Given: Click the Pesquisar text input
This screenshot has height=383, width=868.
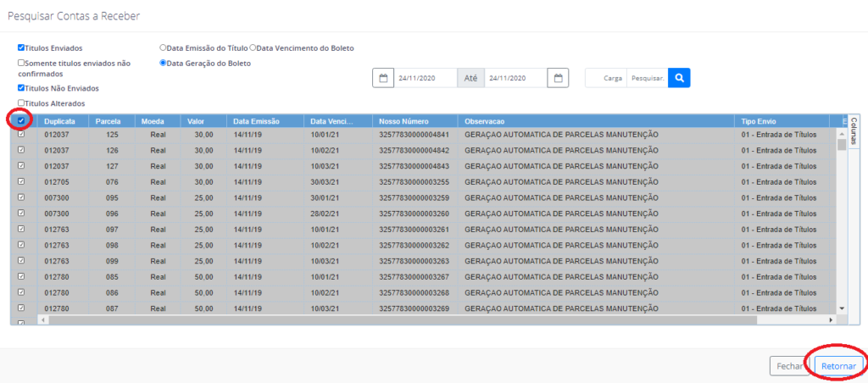Looking at the screenshot, I should coord(647,78).
